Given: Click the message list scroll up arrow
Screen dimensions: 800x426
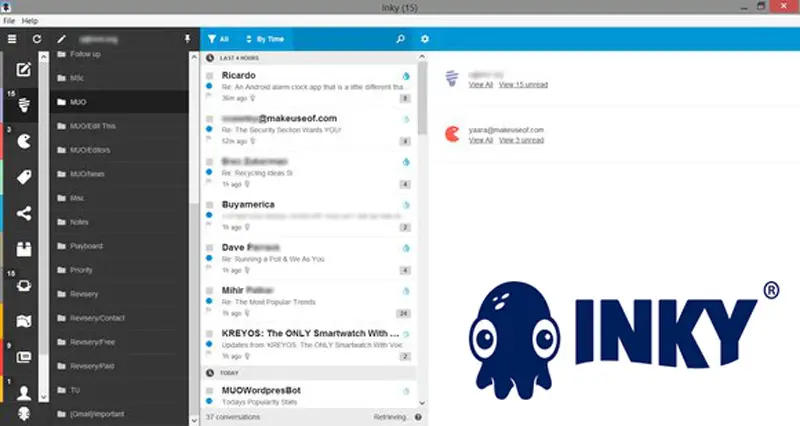Looking at the screenshot, I should click(x=422, y=57).
